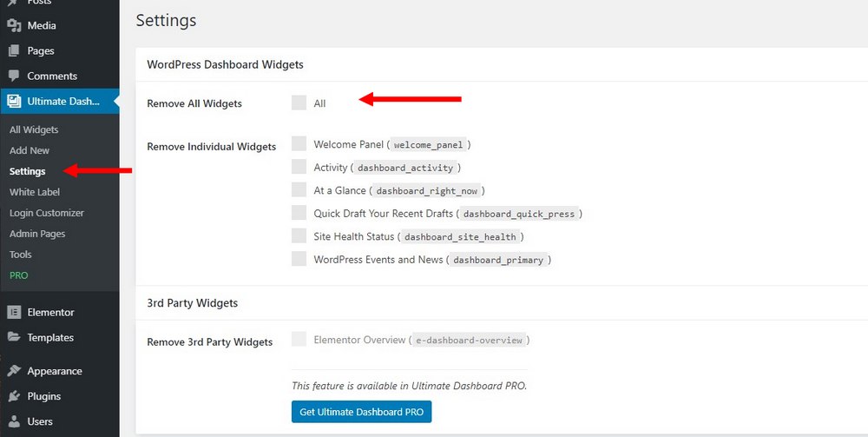Click the Appearance paintbrush icon
The image size is (868, 437).
tap(14, 371)
